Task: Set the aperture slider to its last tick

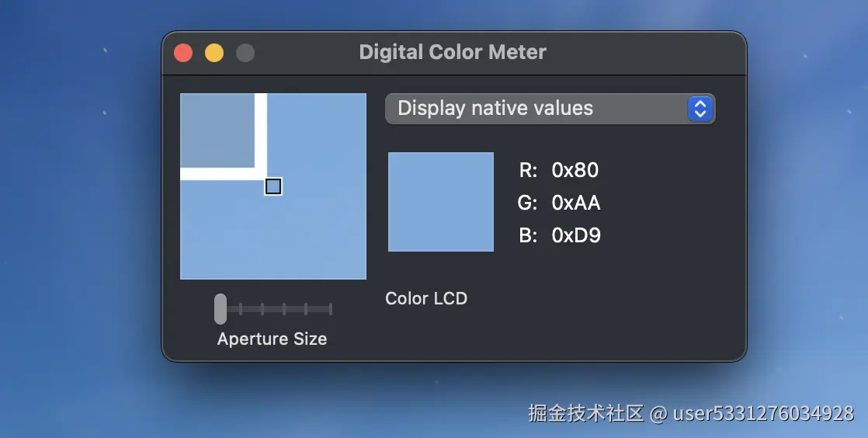Action: [331, 309]
